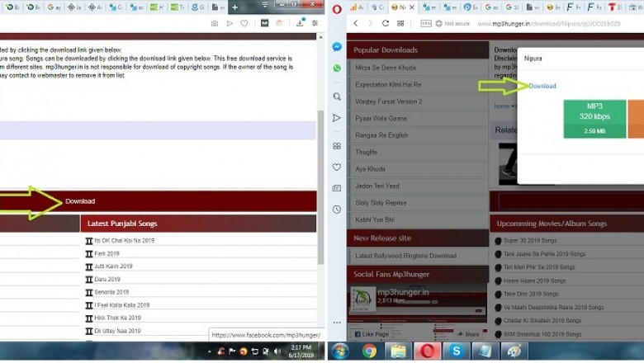Expand hidden system tray icons arrow
The height and width of the screenshot is (363, 644).
(x=211, y=351)
